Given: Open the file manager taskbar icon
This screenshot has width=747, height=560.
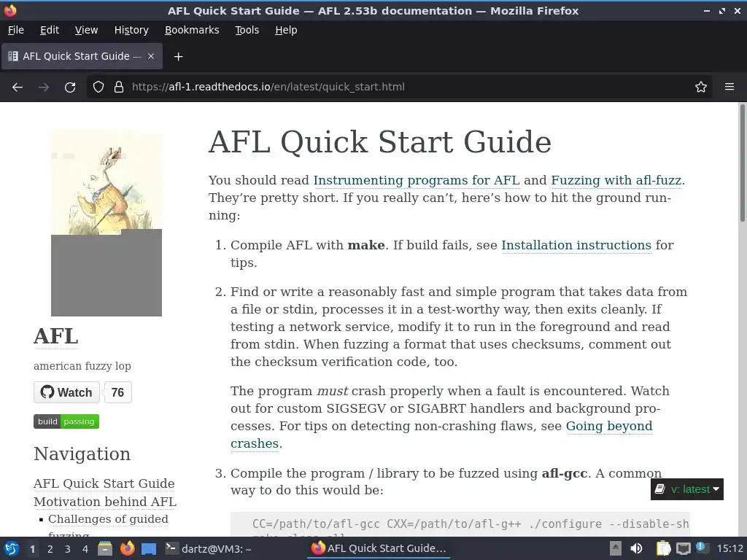Looking at the screenshot, I should [105, 548].
